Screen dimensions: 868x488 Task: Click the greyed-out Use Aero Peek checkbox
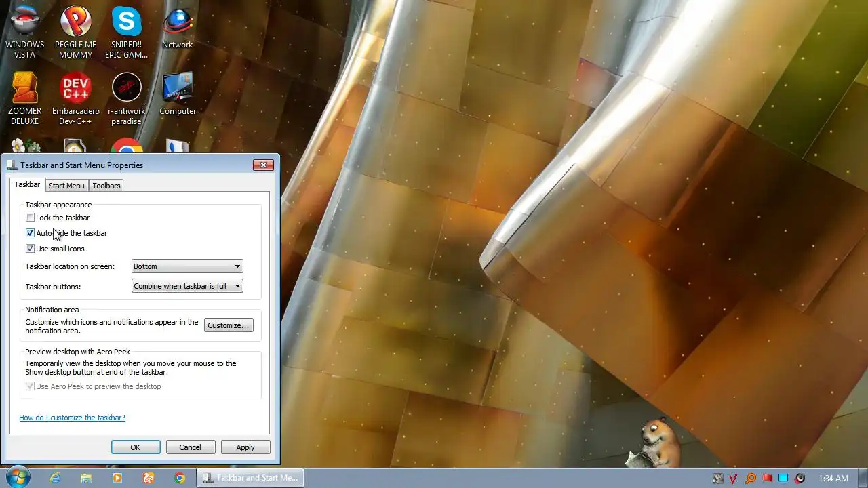pos(30,386)
